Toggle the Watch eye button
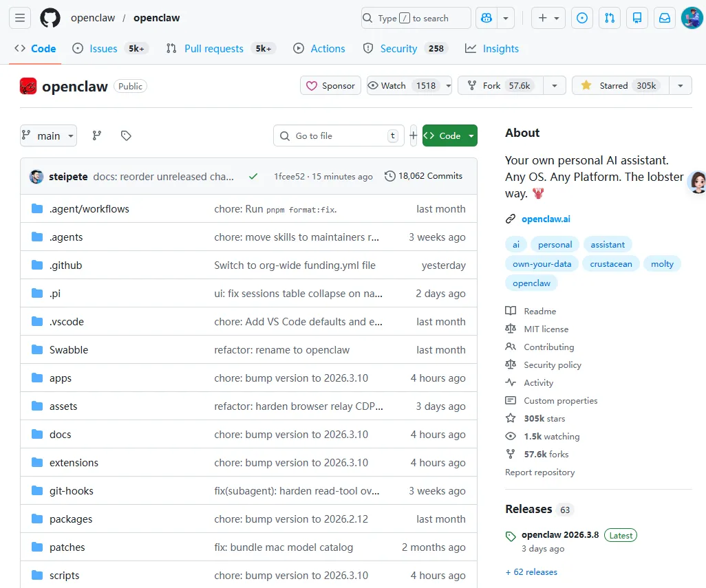Image resolution: width=706 pixels, height=588 pixels. [403, 85]
